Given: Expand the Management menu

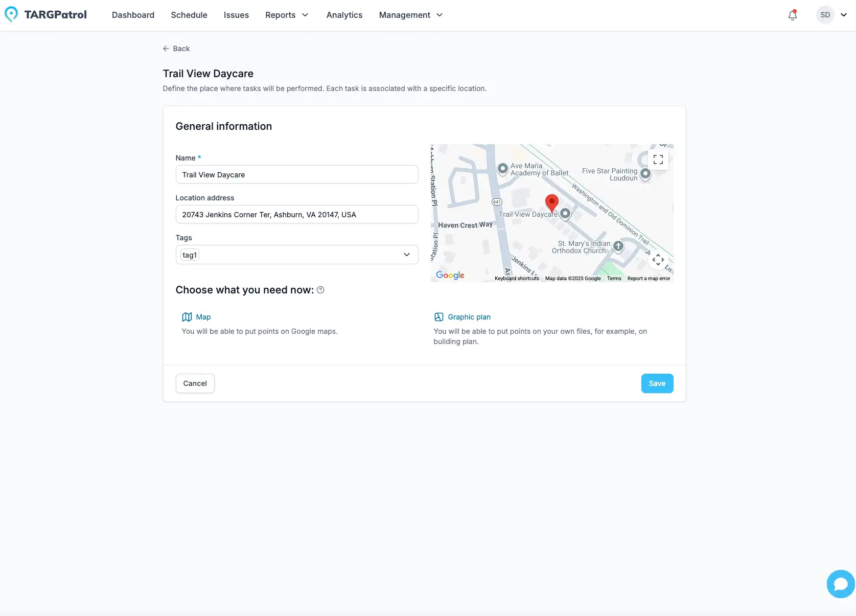Looking at the screenshot, I should click(411, 15).
